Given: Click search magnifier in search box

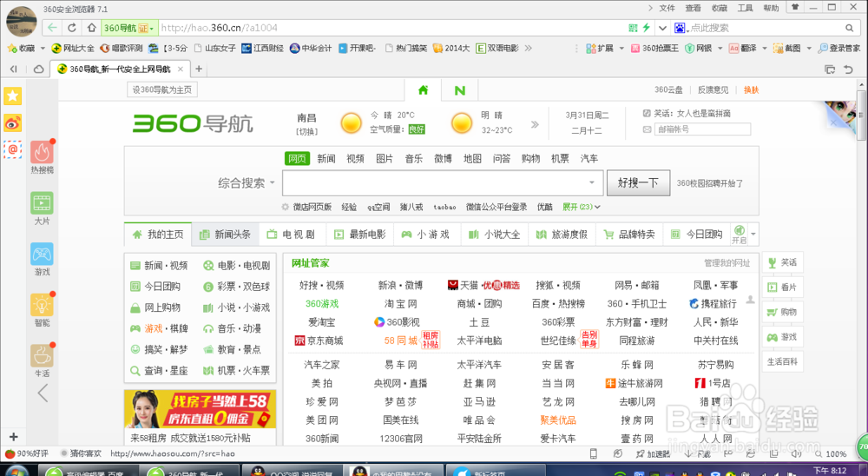Looking at the screenshot, I should pyautogui.click(x=849, y=28).
